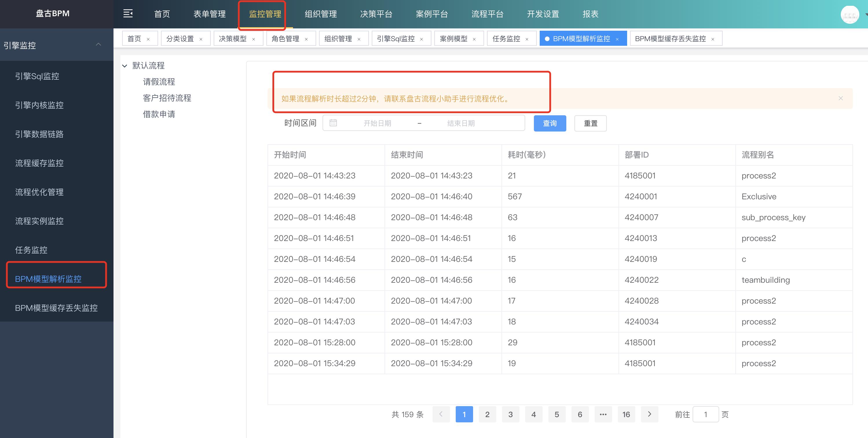Toggle the sidebar collapse hamburger icon

128,14
